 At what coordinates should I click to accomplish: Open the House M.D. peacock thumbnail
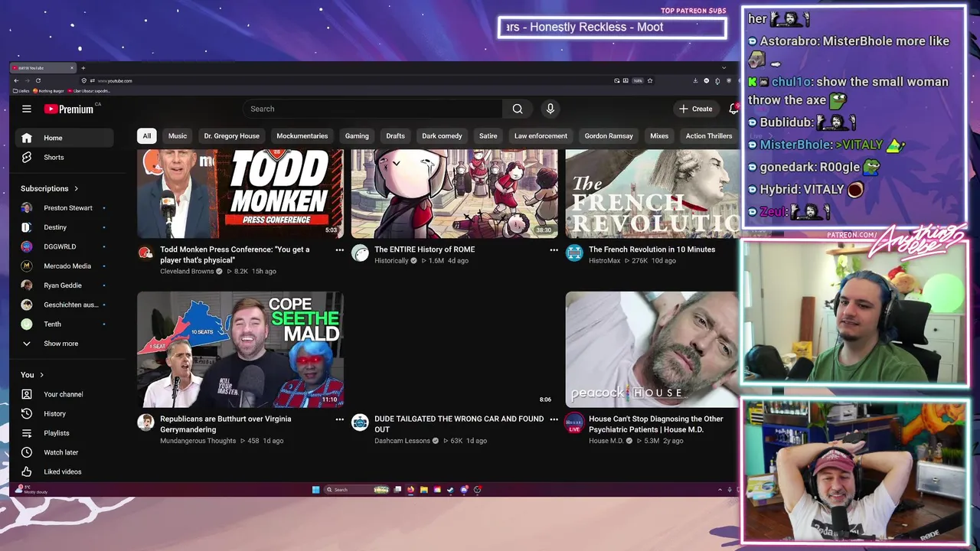[x=652, y=349]
